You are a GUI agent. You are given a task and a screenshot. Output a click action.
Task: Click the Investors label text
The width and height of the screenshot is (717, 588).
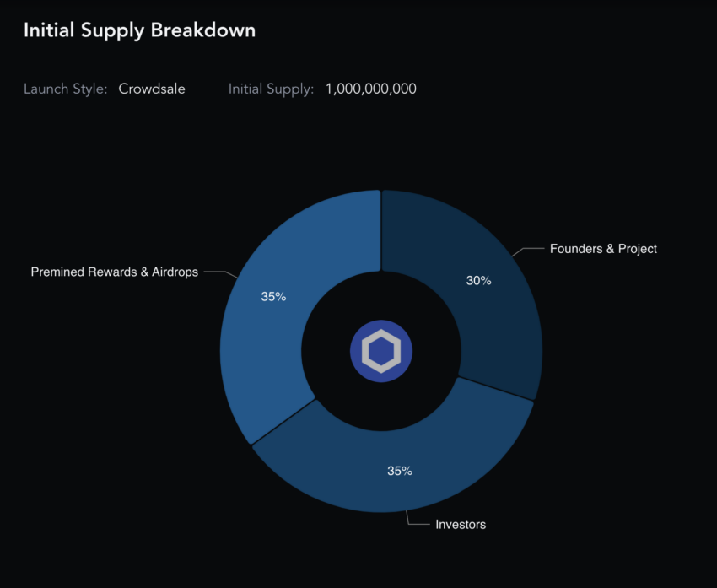coord(461,525)
